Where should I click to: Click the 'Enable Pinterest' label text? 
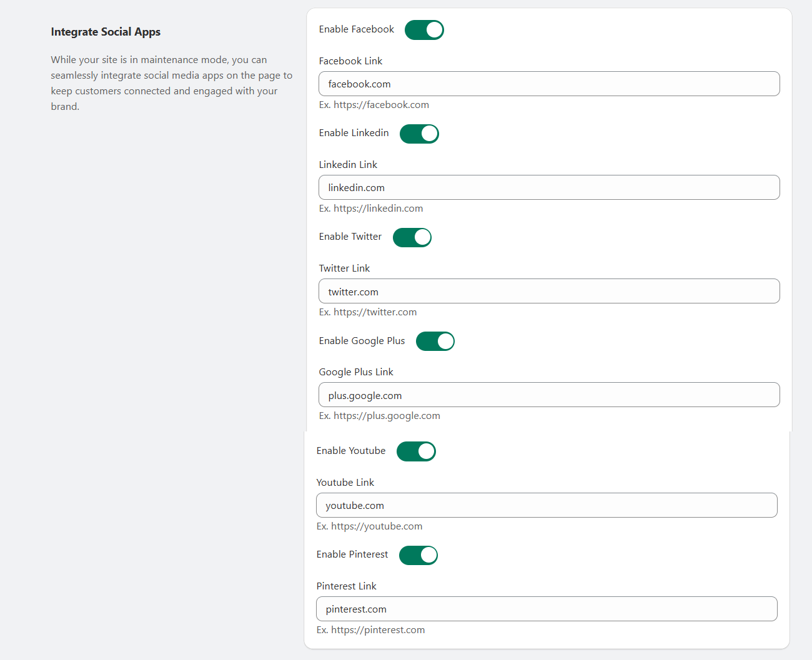tap(352, 554)
